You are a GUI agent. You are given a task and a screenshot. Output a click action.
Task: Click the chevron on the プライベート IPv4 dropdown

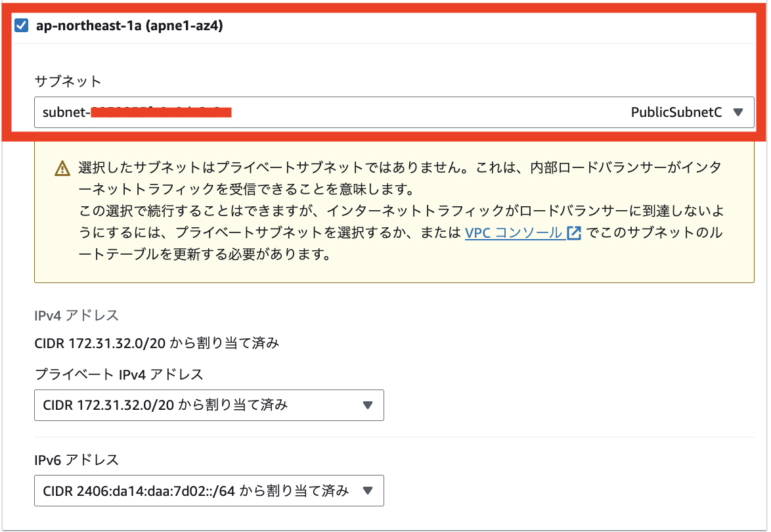coord(368,405)
